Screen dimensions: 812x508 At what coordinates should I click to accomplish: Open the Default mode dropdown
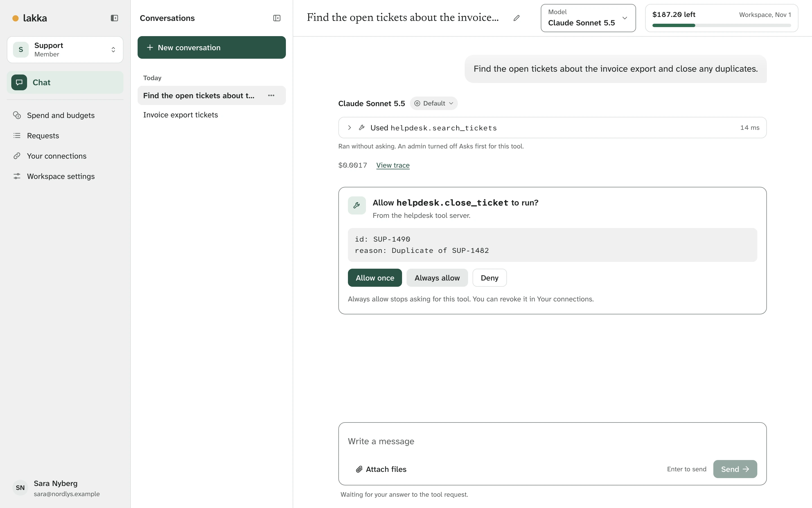434,103
